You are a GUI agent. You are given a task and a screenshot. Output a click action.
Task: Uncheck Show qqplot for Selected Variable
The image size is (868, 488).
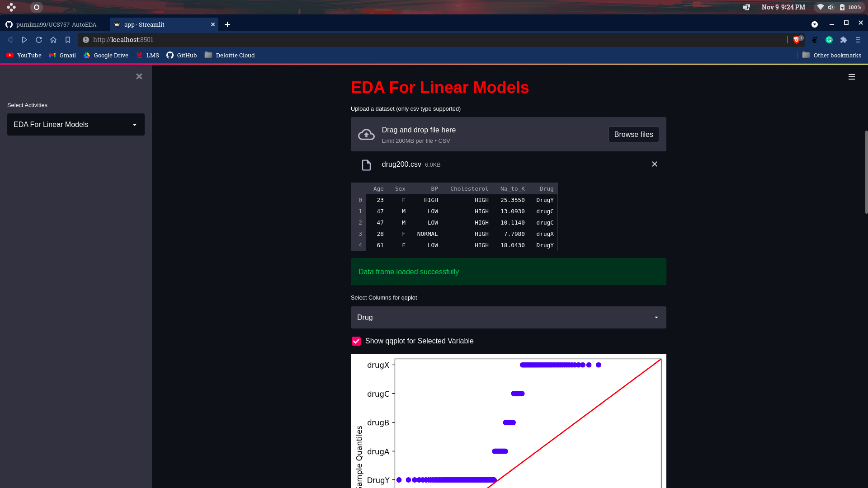pyautogui.click(x=356, y=341)
